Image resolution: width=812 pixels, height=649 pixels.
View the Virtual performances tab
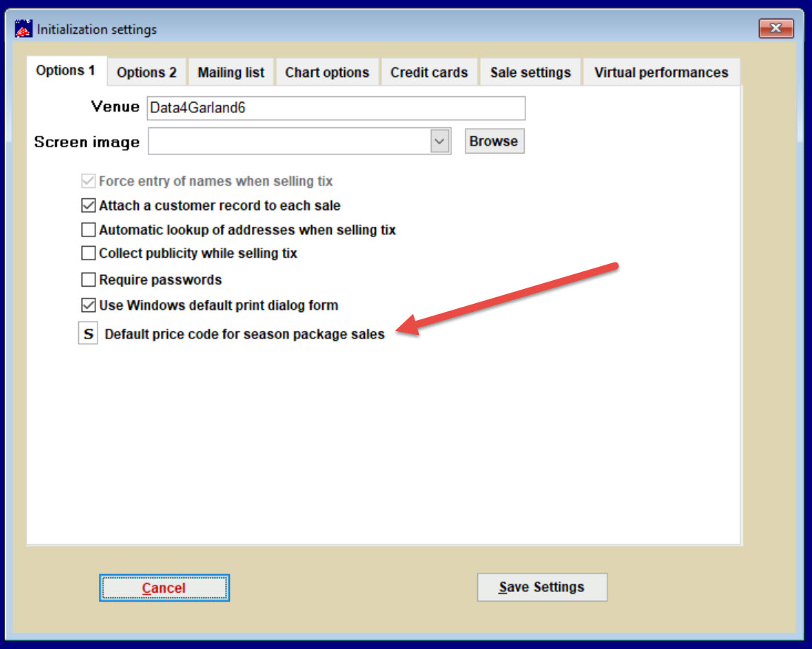tap(661, 72)
